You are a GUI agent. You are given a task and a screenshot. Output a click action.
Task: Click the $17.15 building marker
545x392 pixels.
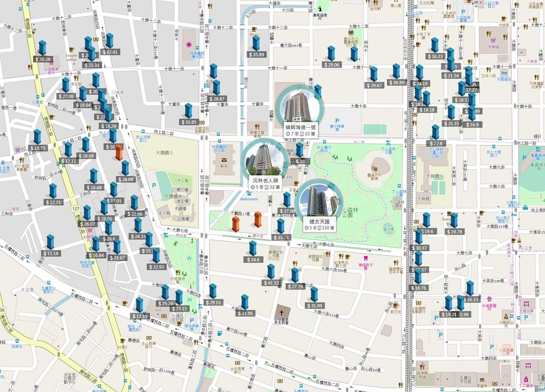139,305
